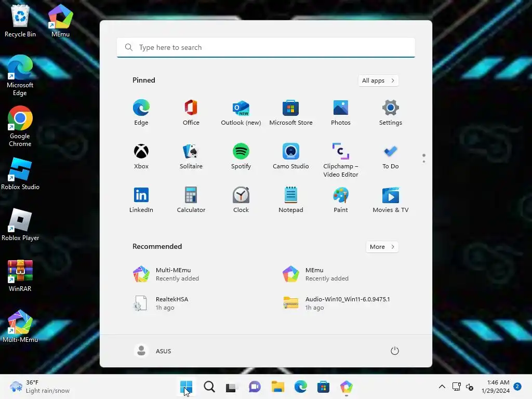Viewport: 532px width, 399px height.
Task: Select Google Chrome desktop shortcut
Action: tap(20, 126)
